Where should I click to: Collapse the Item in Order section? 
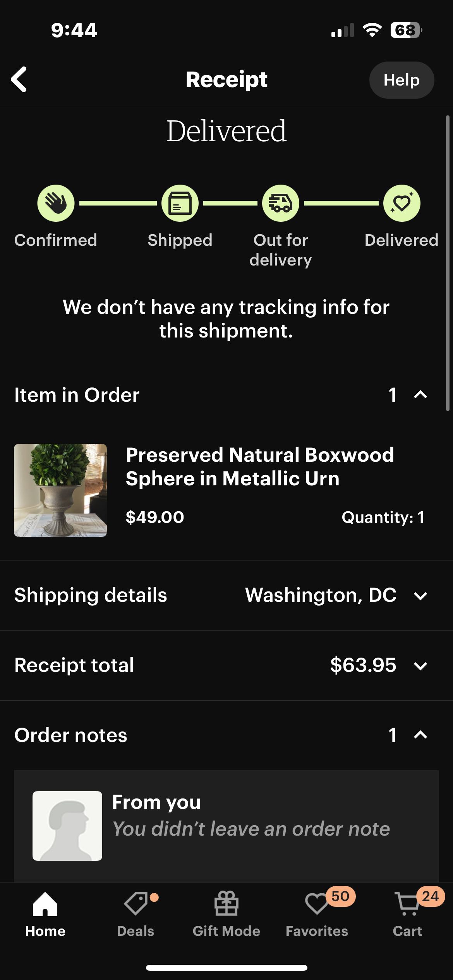[x=420, y=395]
